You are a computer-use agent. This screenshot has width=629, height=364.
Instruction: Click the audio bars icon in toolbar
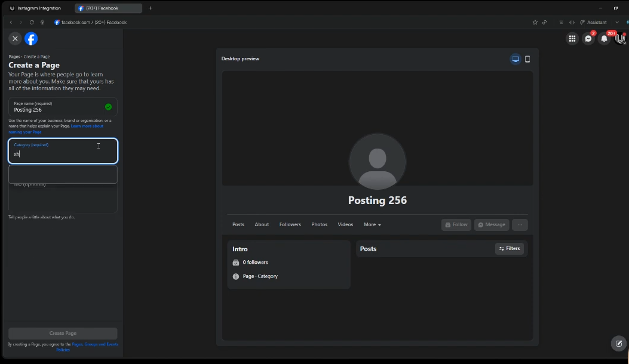pyautogui.click(x=572, y=23)
